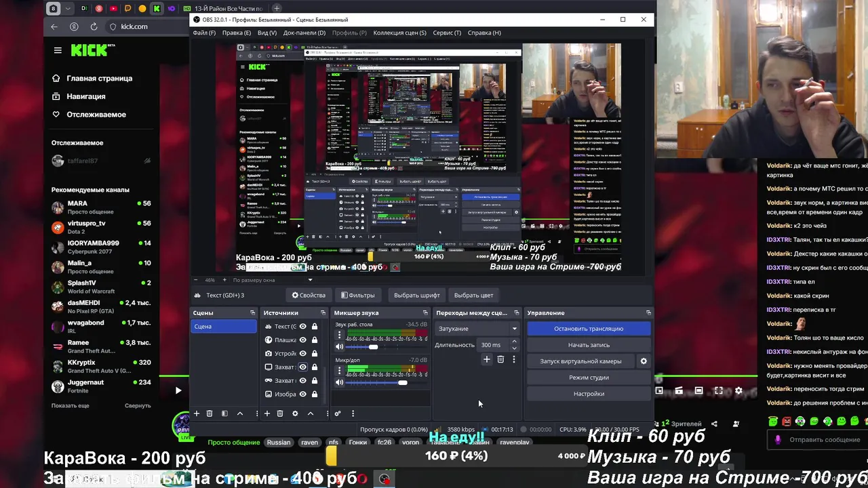868x488 pixels.
Task: Toggle visibility of Изобра source
Action: pos(302,394)
